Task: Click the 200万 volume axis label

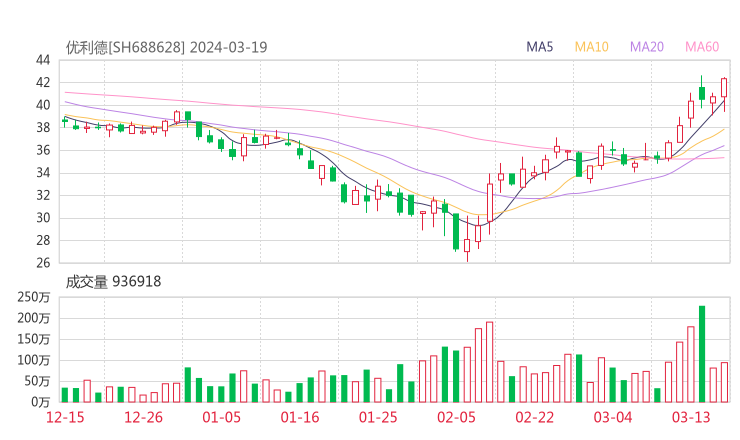Action: click(x=34, y=318)
